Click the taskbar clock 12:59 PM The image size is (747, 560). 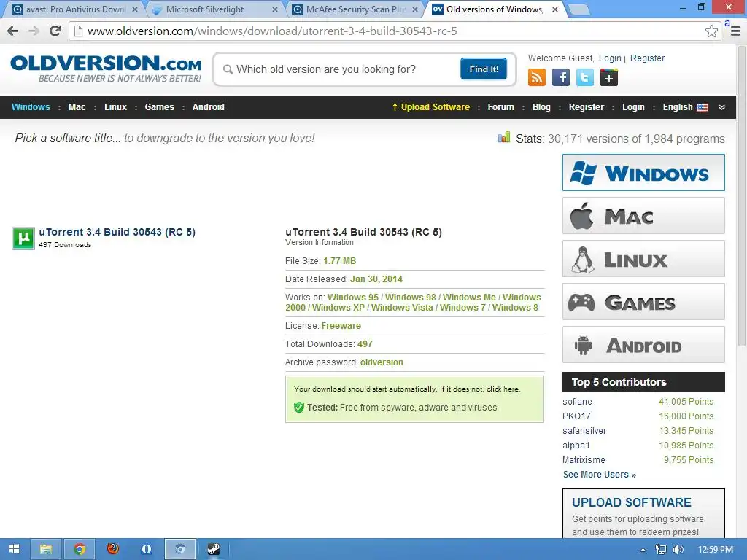click(715, 550)
